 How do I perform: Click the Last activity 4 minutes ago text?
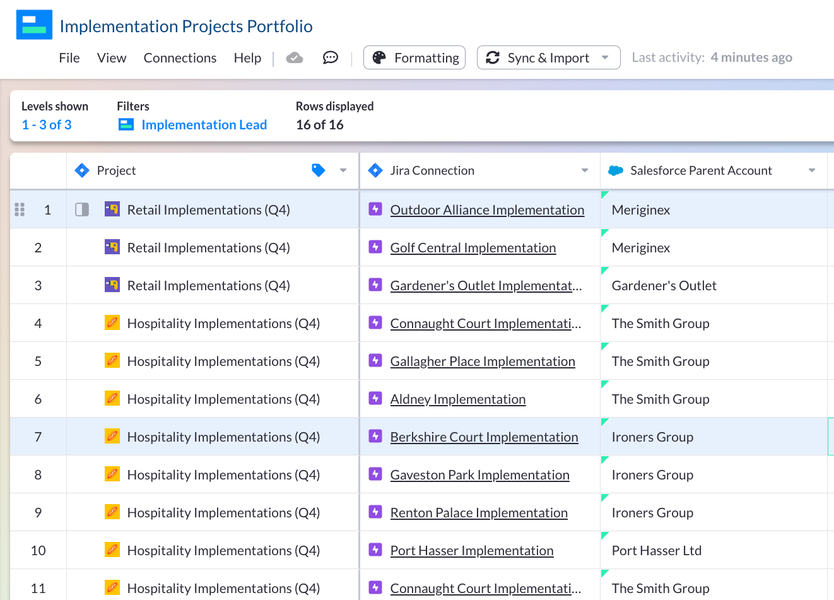[712, 57]
